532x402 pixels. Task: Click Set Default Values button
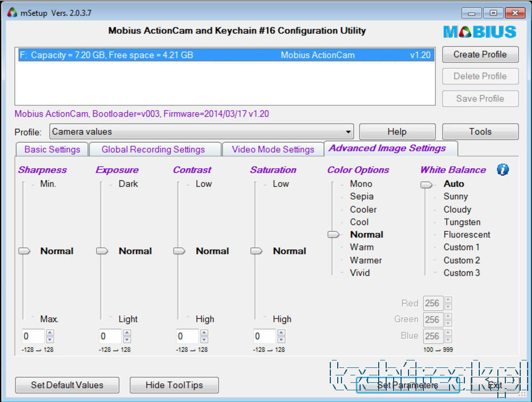67,385
